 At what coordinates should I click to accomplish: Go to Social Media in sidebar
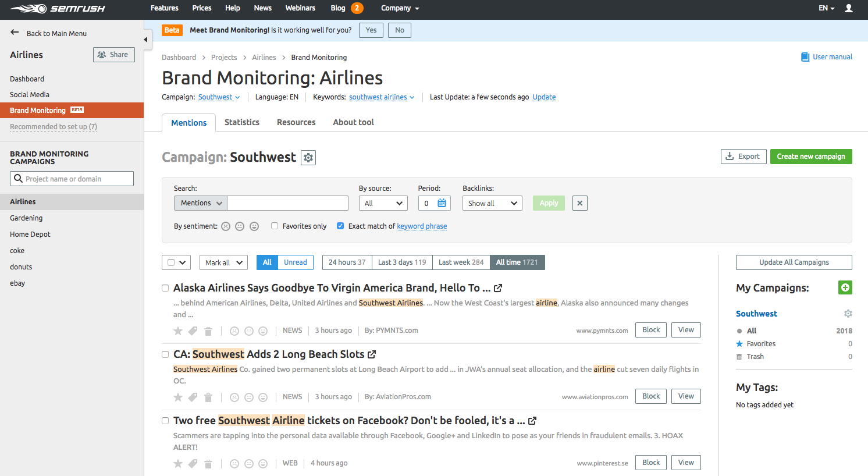(30, 94)
